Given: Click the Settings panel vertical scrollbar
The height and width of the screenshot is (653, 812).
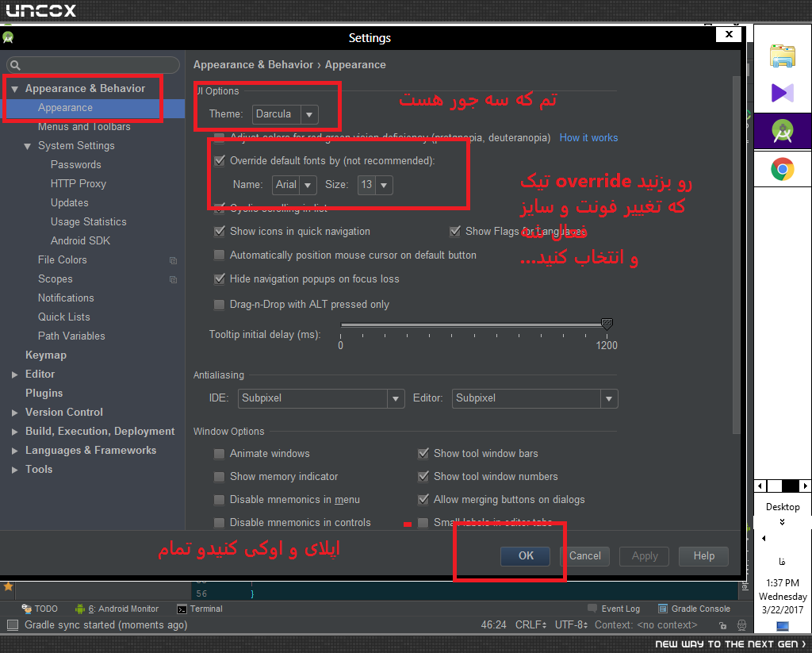Looking at the screenshot, I should point(737,254).
